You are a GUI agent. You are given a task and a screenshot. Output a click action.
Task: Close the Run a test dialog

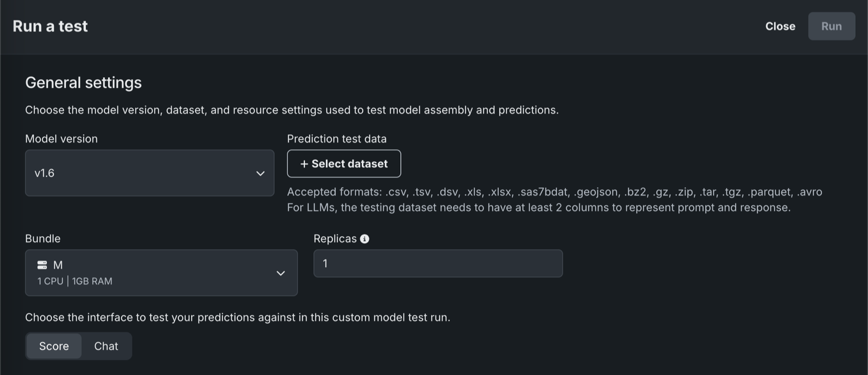click(x=780, y=26)
